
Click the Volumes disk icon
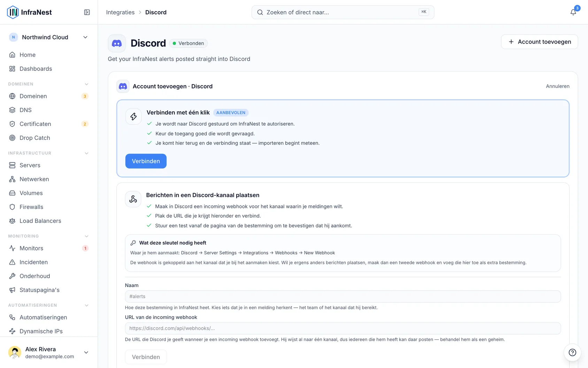12,193
